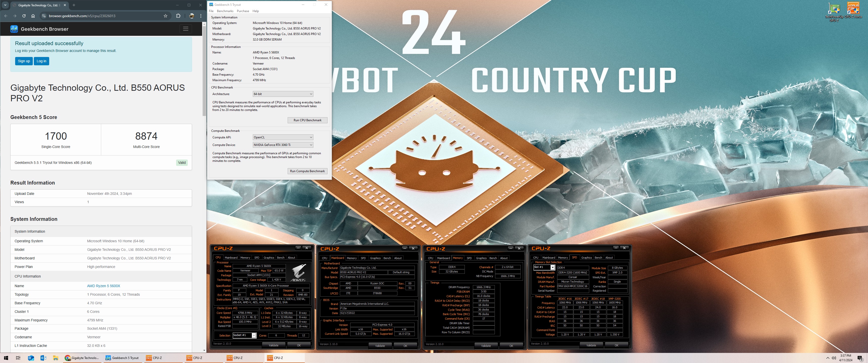This screenshot has width=868, height=363.
Task: Go back in the browser
Action: pos(6,16)
